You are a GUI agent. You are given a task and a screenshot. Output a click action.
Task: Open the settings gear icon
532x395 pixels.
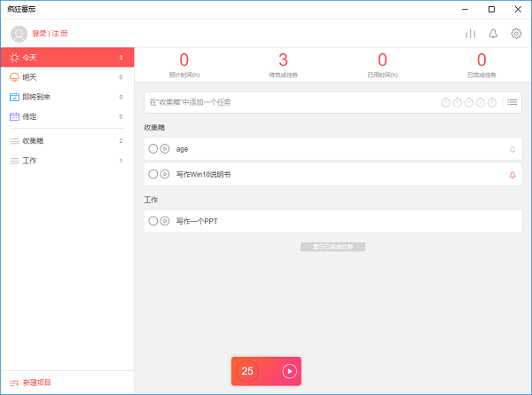tap(516, 34)
